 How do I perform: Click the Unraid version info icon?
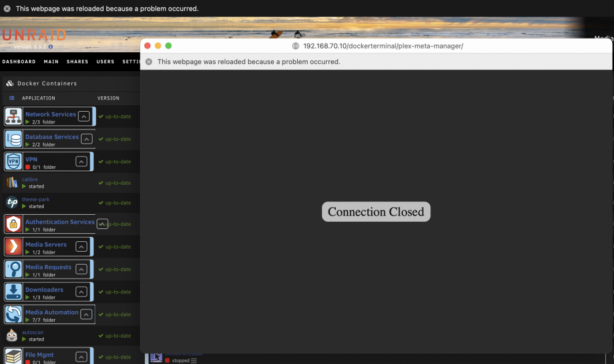click(x=50, y=47)
